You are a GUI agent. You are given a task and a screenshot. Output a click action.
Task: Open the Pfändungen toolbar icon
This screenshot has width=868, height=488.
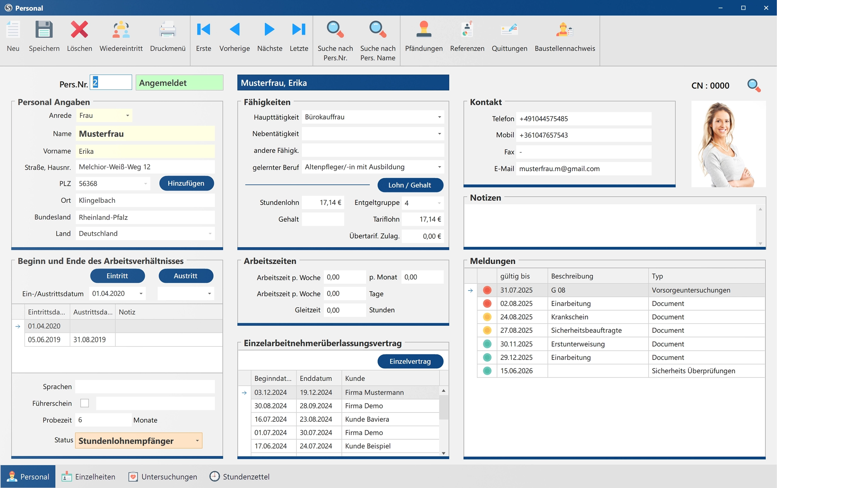pyautogui.click(x=424, y=30)
